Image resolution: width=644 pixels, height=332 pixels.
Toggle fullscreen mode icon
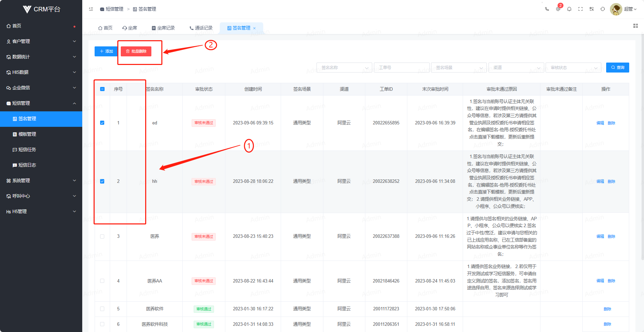580,9
